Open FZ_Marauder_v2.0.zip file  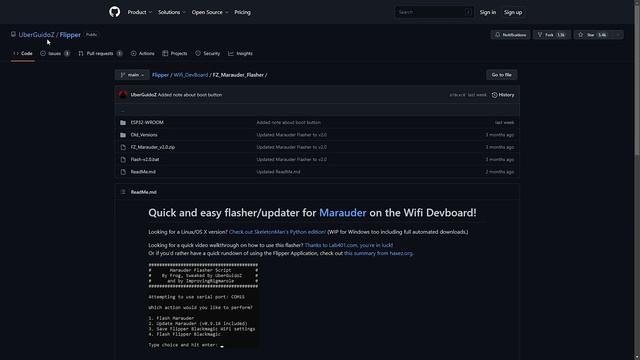click(153, 147)
